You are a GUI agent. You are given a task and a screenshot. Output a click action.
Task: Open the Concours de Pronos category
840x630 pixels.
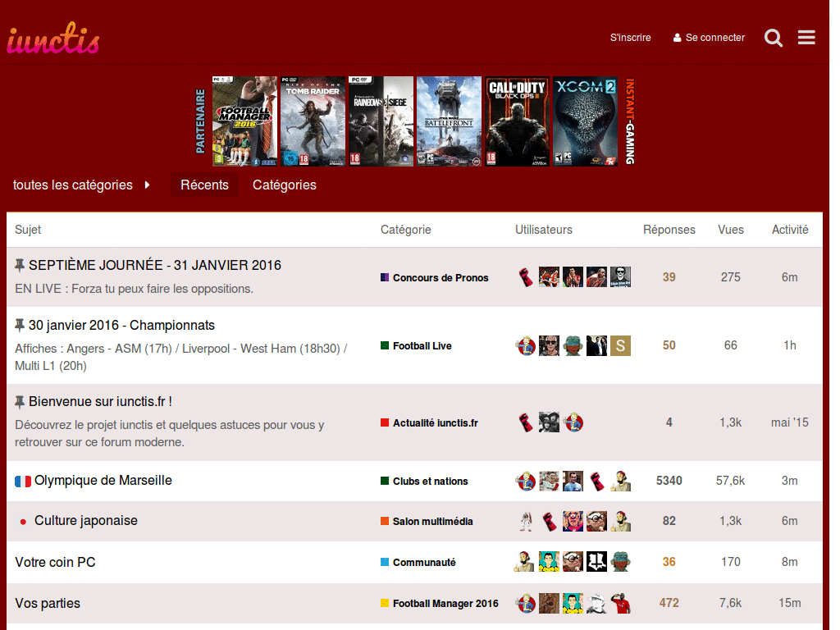[x=435, y=277]
